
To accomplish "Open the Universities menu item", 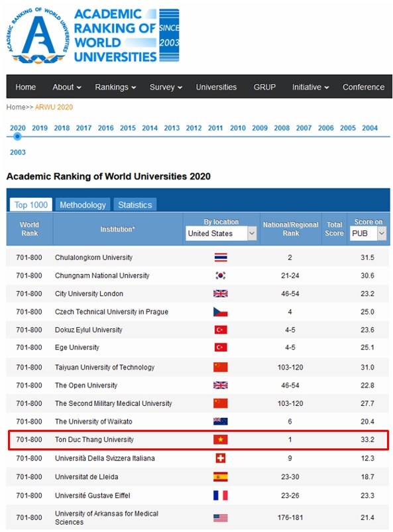I will [217, 86].
